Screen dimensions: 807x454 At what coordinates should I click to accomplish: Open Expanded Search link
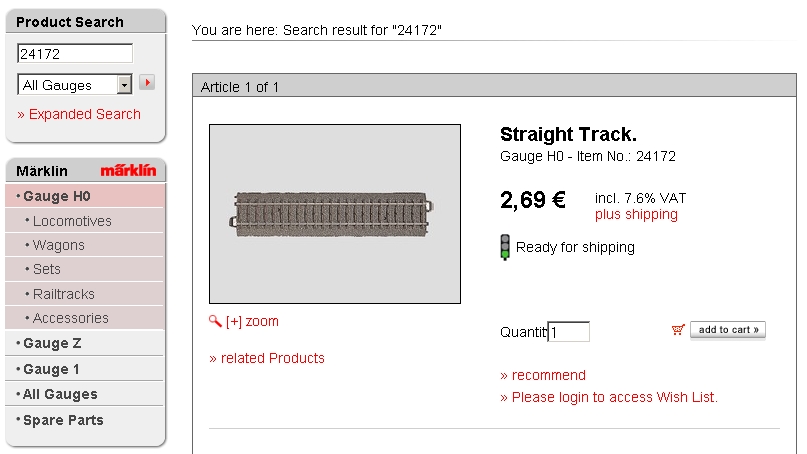(x=79, y=114)
